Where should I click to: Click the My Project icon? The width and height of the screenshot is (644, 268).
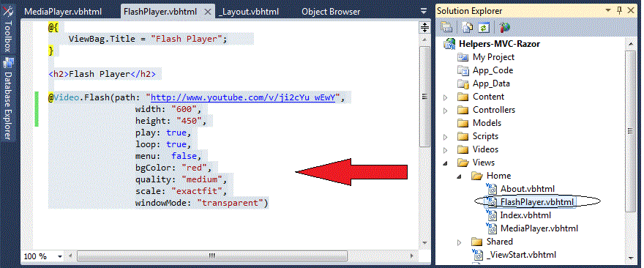point(463,57)
